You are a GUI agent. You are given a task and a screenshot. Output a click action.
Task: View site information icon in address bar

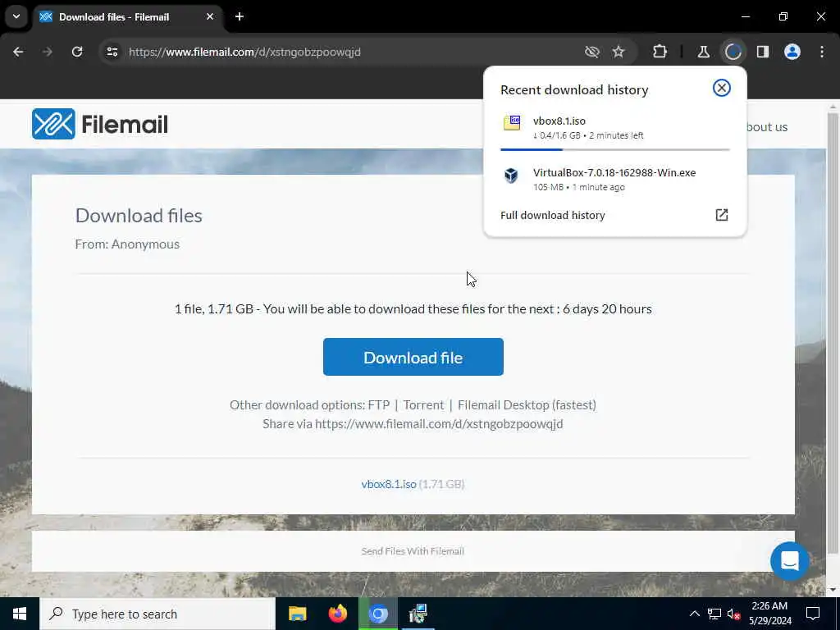pos(112,52)
